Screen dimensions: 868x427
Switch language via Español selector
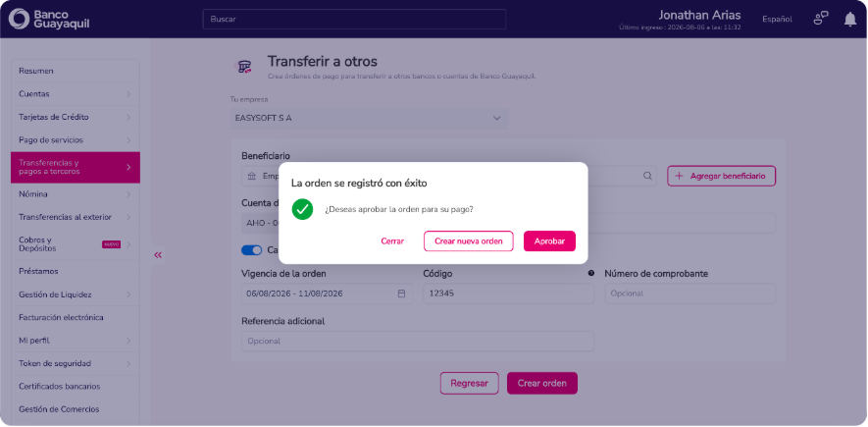[777, 19]
